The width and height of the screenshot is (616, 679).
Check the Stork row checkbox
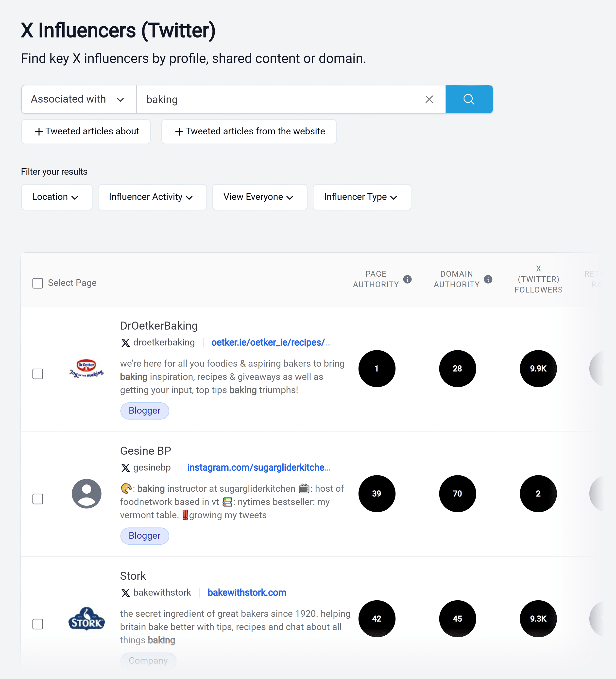(x=38, y=624)
